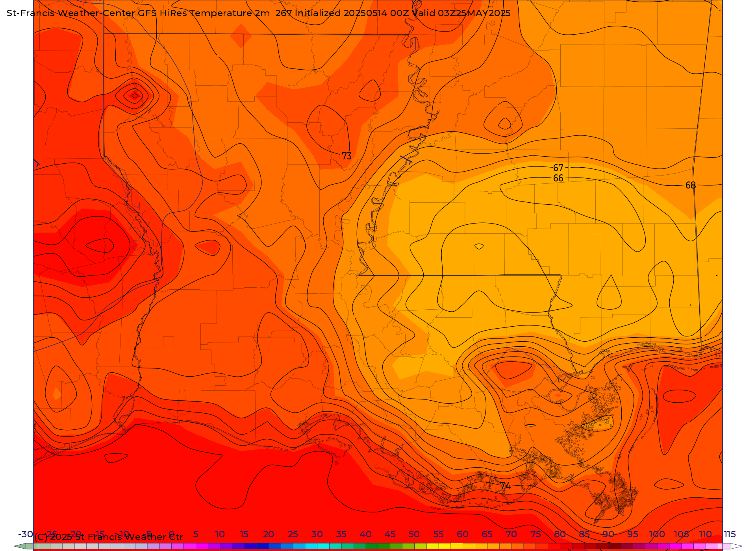756x551 pixels.
Task: Click the '80' color scale label
Action: coord(560,534)
